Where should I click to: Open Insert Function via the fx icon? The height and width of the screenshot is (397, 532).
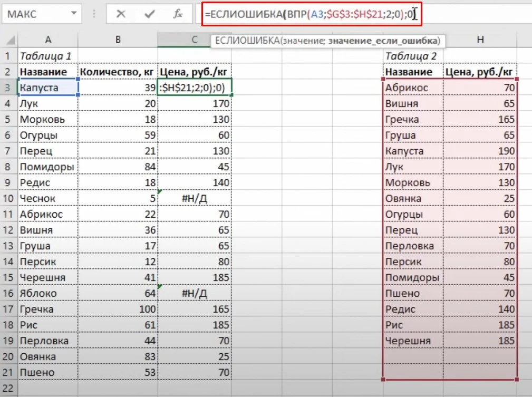click(178, 14)
